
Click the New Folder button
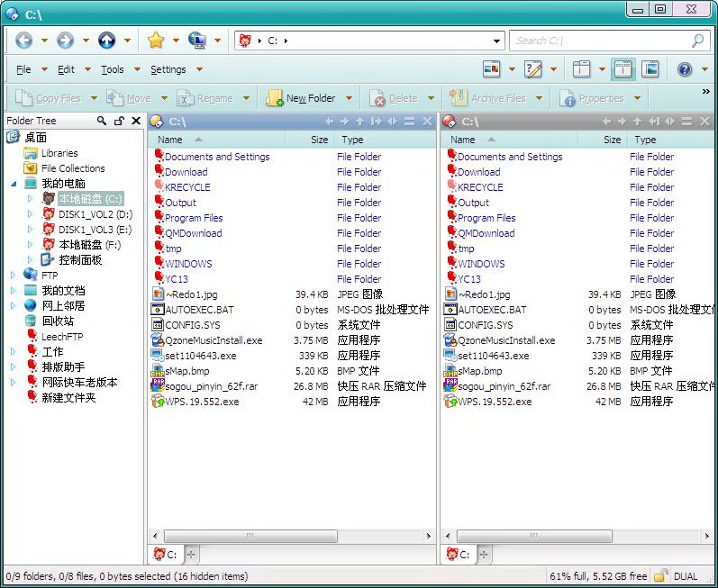pyautogui.click(x=301, y=98)
